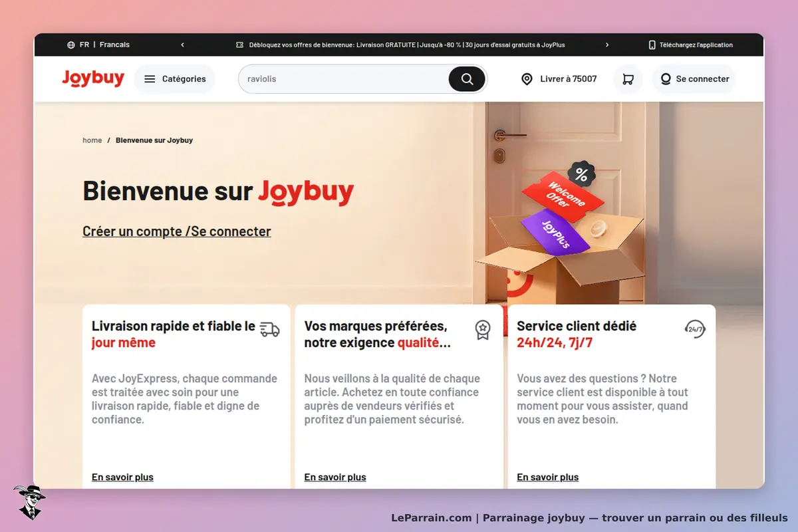Open the shopping cart
798x532 pixels.
pos(628,79)
